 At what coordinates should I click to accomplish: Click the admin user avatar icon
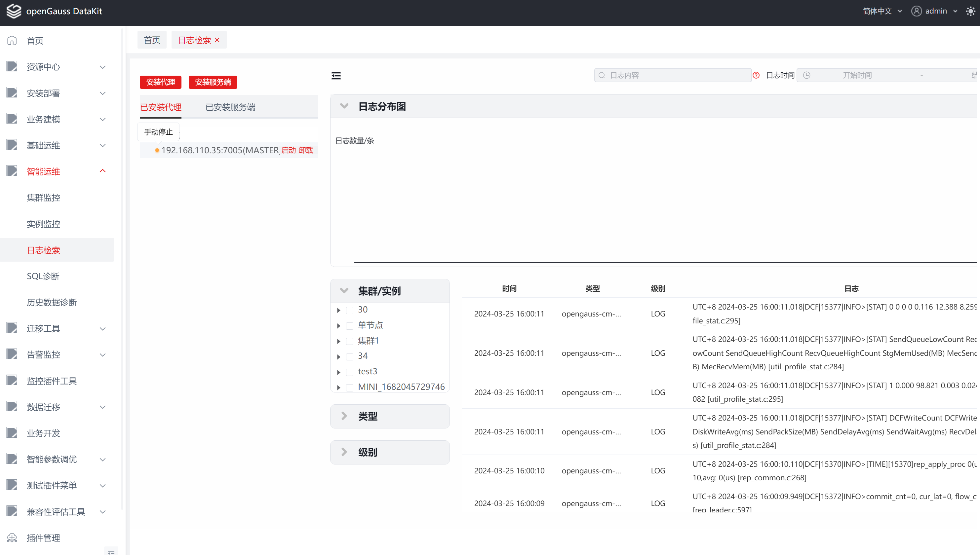916,11
